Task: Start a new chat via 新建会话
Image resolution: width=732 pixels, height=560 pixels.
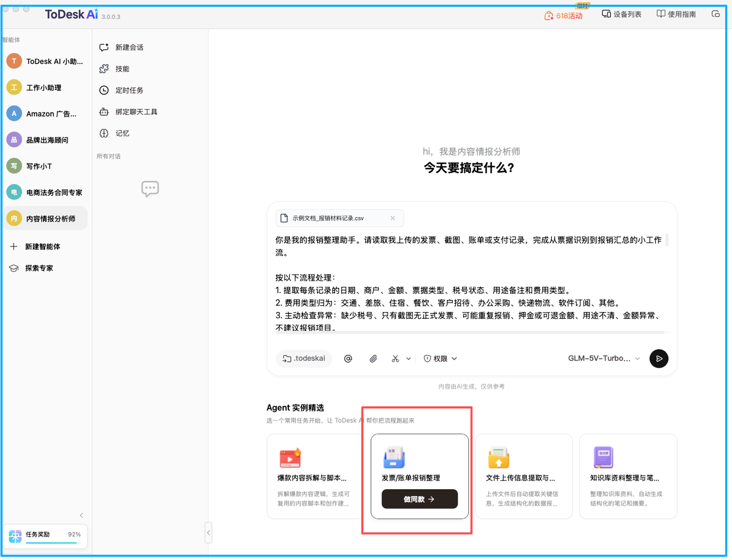Action: [x=121, y=47]
